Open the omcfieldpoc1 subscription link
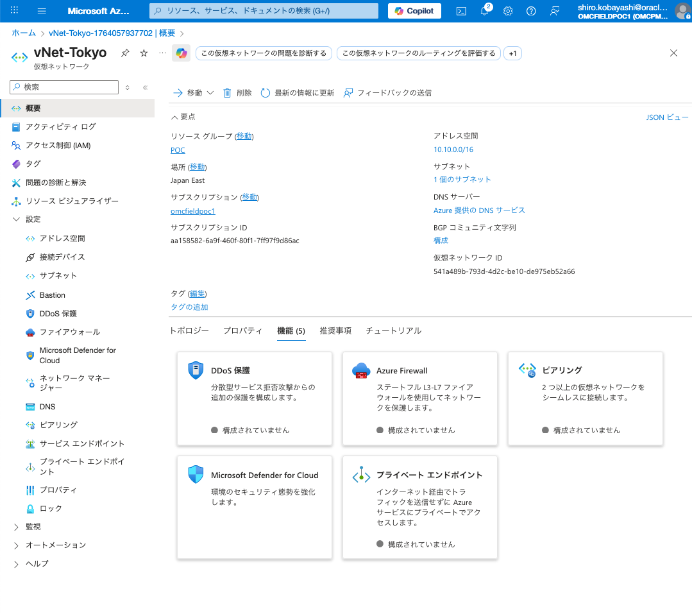The image size is (692, 616). (x=193, y=211)
